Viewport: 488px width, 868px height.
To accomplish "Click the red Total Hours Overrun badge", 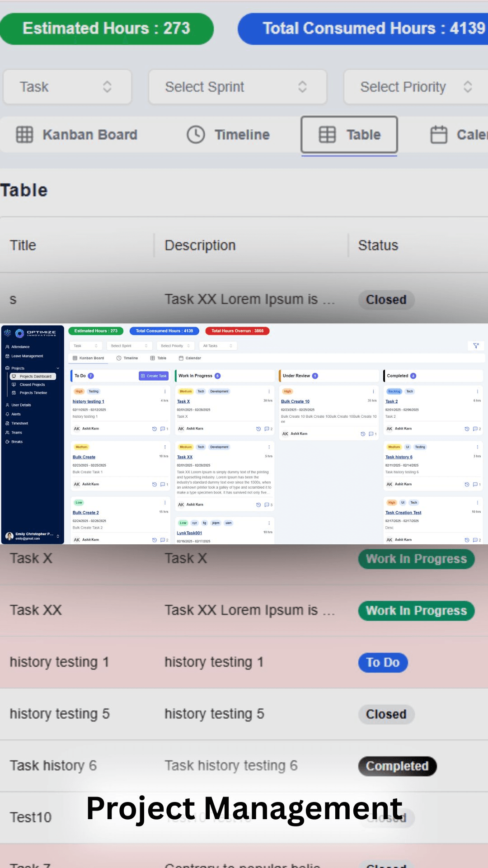I will point(237,331).
